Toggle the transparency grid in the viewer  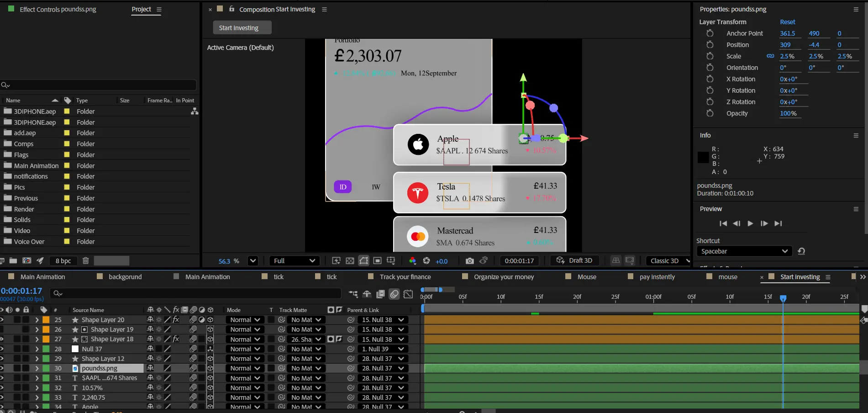point(350,260)
